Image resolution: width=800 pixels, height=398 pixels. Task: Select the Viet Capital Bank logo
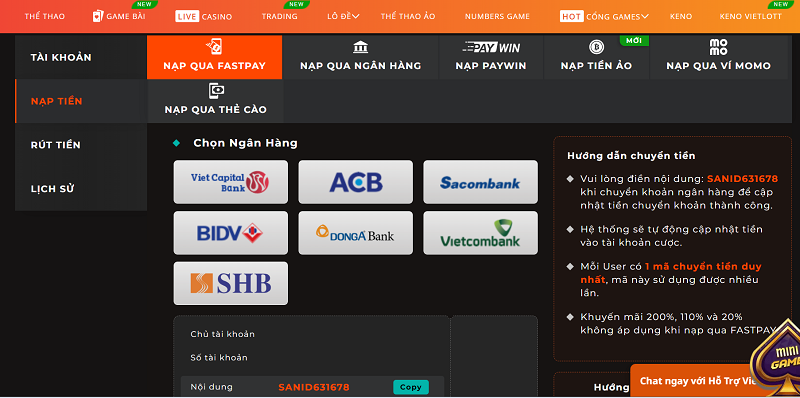(231, 182)
